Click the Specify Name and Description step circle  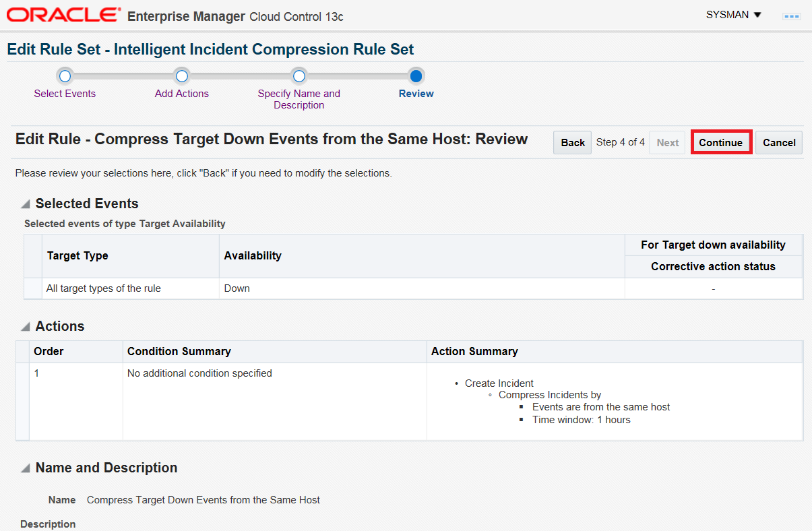[x=299, y=76]
